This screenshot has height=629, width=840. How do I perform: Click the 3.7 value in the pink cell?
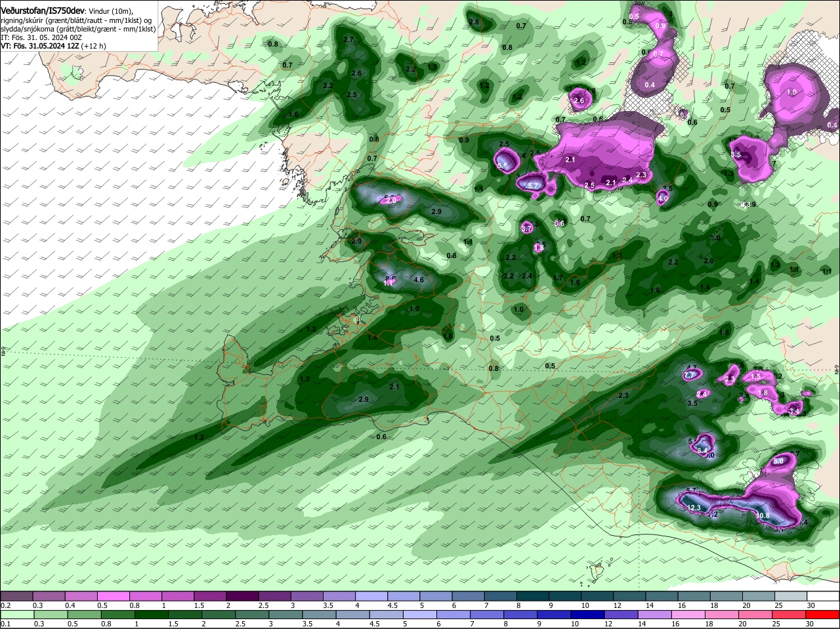526,228
